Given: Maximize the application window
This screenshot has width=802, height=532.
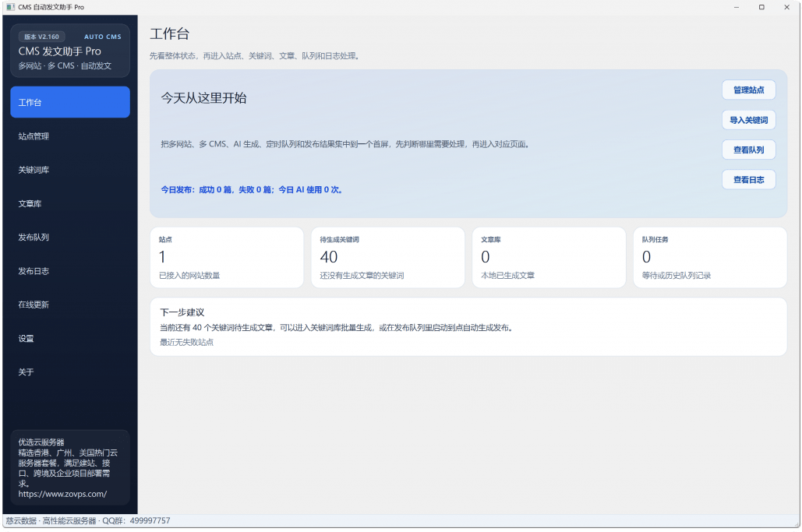Looking at the screenshot, I should coord(761,7).
